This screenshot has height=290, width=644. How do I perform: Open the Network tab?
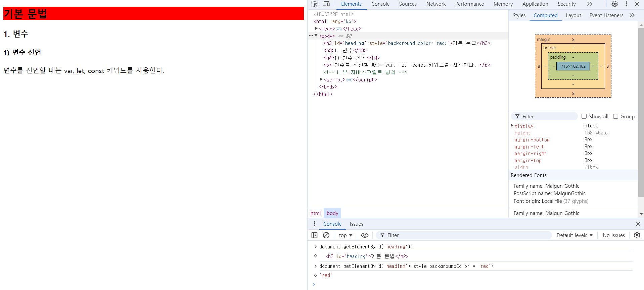click(x=436, y=4)
